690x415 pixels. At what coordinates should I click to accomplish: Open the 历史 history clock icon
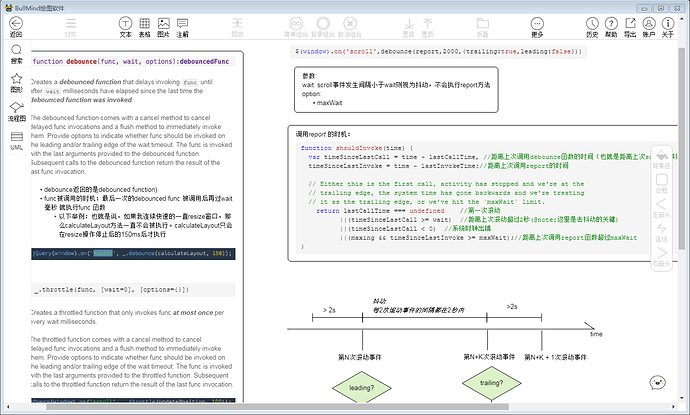click(x=592, y=27)
